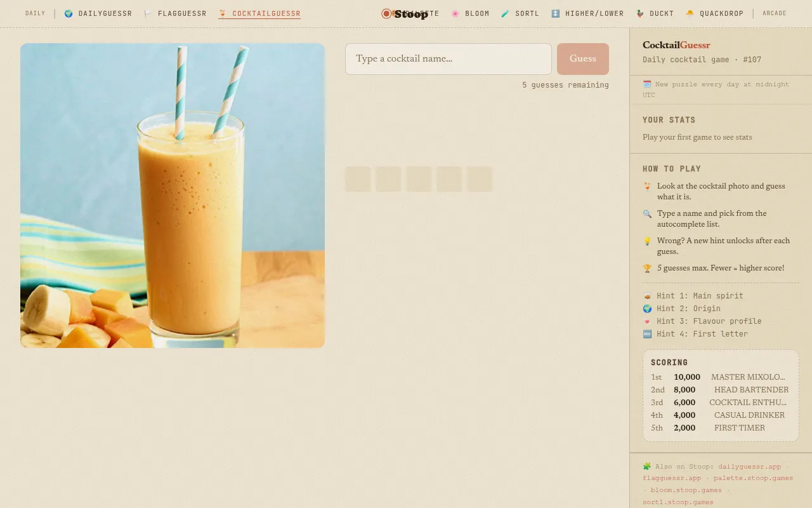The width and height of the screenshot is (812, 508).
Task: Click the globe icon for Hint 2: Origin
Action: tap(647, 309)
